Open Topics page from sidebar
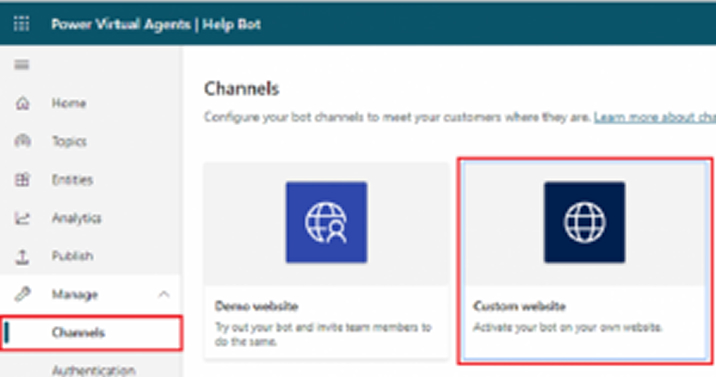 [x=69, y=141]
